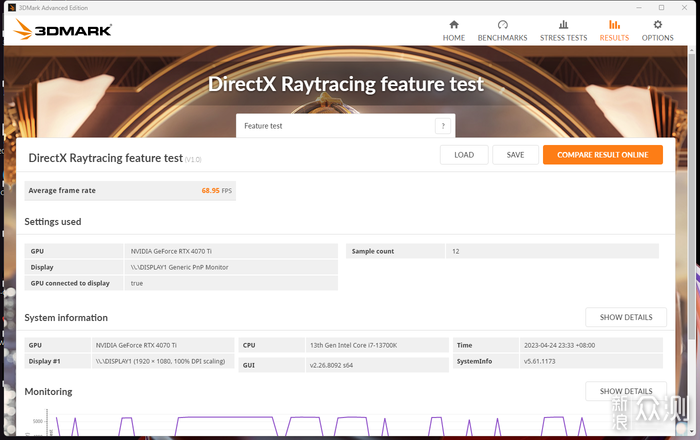Click the Average frame rate label
The height and width of the screenshot is (440, 700).
(x=62, y=191)
